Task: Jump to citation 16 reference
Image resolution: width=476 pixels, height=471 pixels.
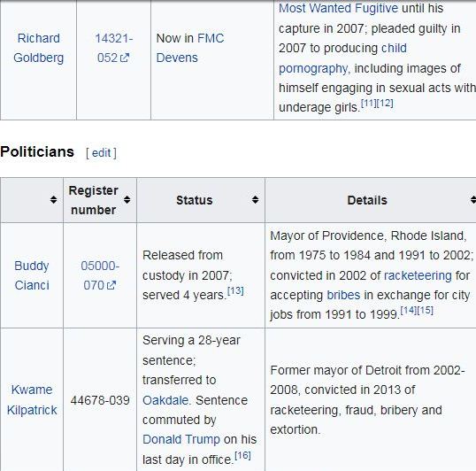Action: (242, 456)
